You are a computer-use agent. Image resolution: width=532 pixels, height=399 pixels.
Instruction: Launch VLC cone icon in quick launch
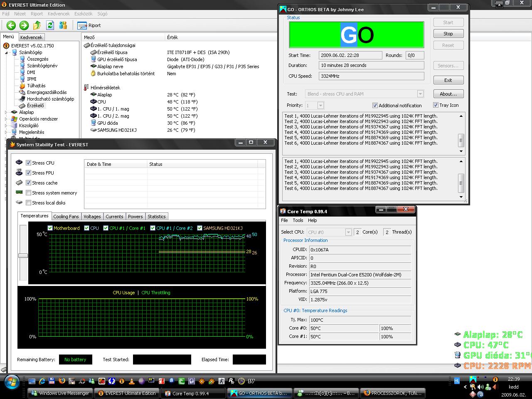point(131,381)
